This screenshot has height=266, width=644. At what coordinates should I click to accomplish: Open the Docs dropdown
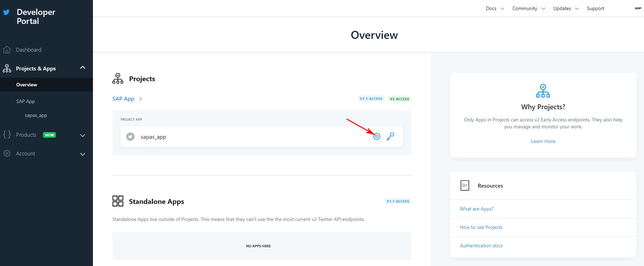[495, 9]
